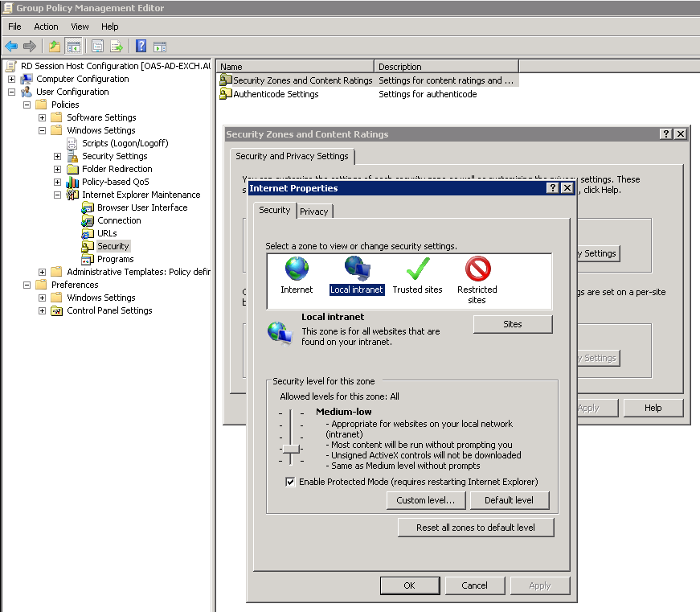Click the Forward navigation arrow
The image size is (700, 612).
click(29, 46)
